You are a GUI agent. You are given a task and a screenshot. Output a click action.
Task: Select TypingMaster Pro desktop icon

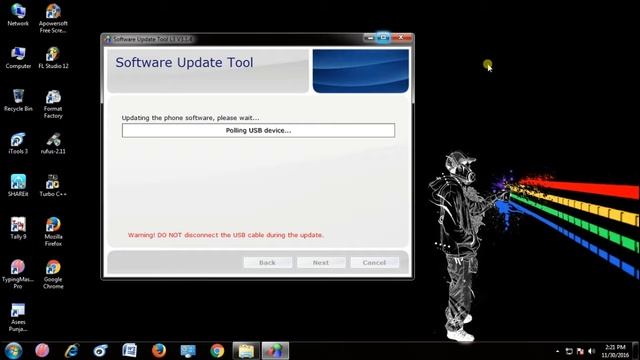coord(18,274)
